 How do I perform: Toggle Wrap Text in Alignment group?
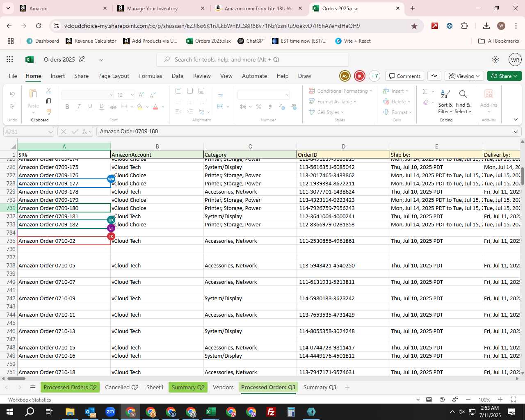tap(221, 95)
